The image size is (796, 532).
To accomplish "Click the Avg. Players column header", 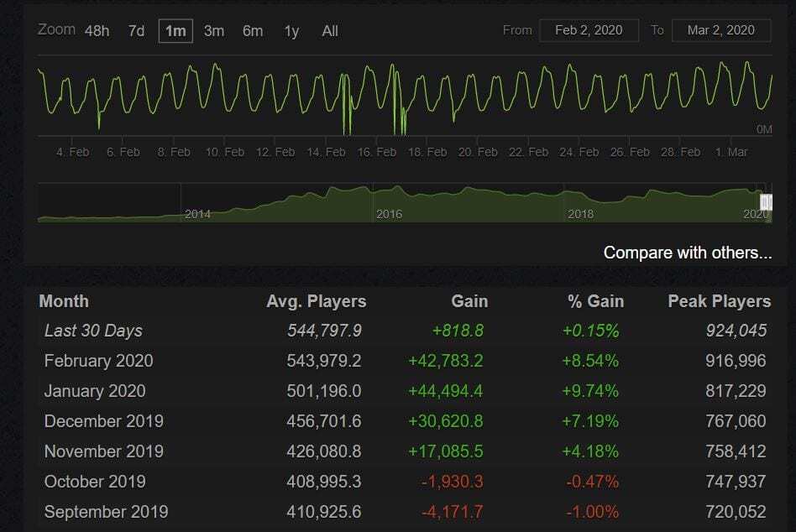I will point(316,301).
